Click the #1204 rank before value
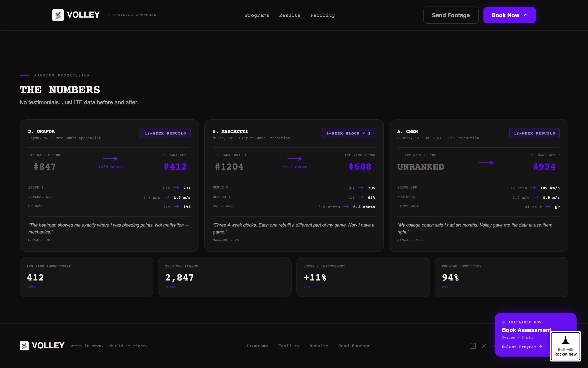This screenshot has height=368, width=588. click(x=229, y=167)
